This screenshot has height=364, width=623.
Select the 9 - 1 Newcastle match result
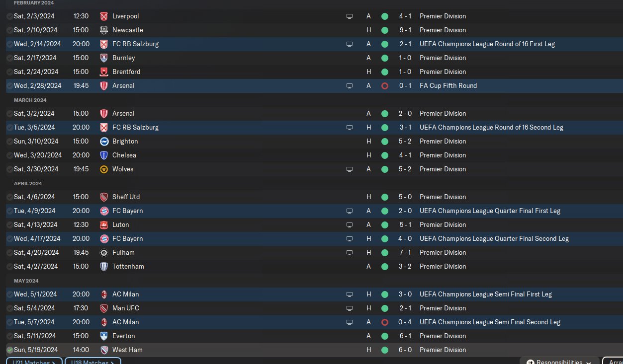click(x=405, y=30)
